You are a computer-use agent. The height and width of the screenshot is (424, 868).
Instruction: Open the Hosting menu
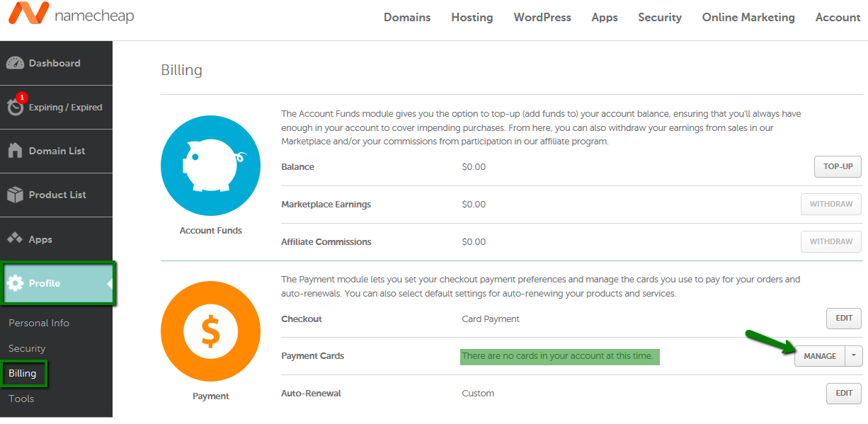click(x=472, y=18)
